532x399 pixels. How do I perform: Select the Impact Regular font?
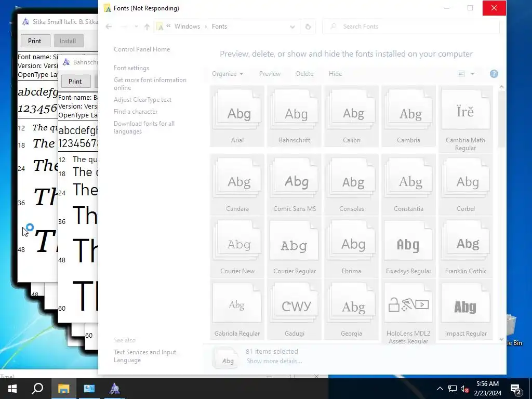(465, 310)
